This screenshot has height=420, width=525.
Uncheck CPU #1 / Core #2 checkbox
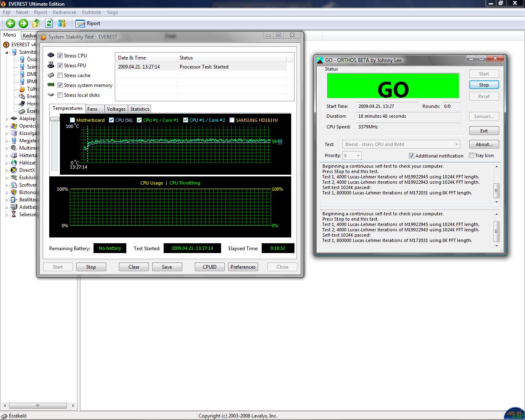[186, 120]
